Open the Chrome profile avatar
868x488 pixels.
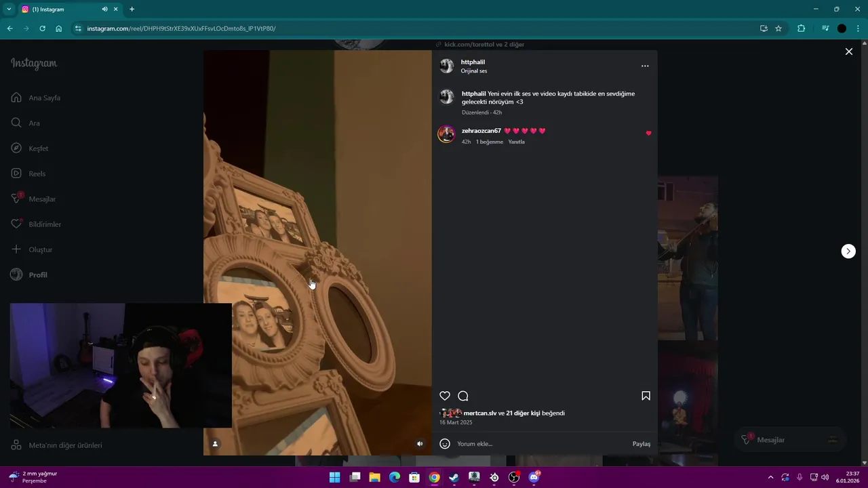pos(842,28)
